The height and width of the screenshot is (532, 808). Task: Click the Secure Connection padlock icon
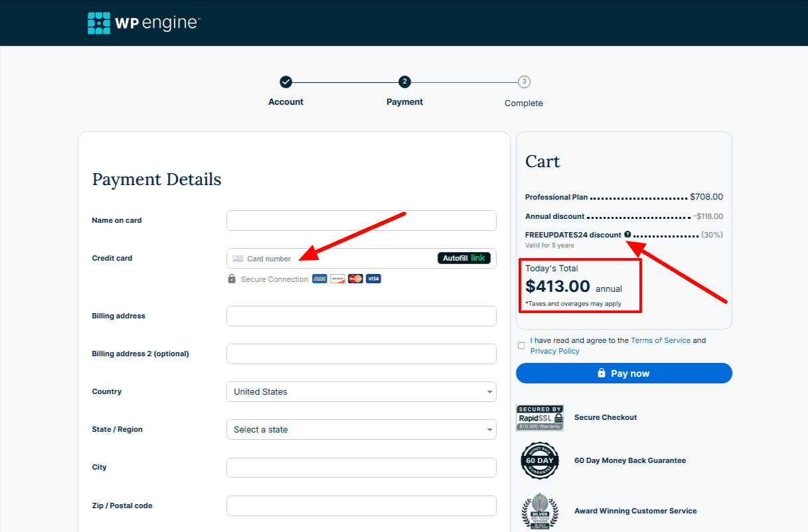(x=232, y=279)
